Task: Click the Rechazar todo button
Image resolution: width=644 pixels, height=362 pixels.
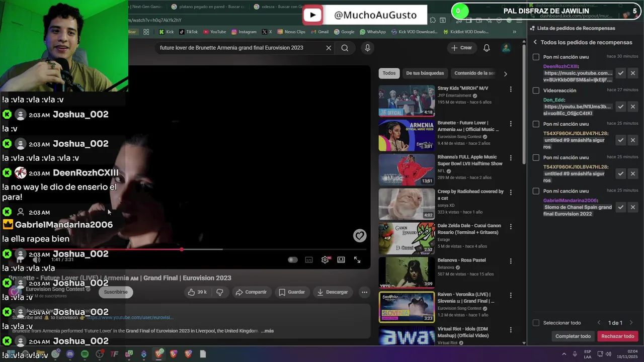Action: (x=618, y=336)
